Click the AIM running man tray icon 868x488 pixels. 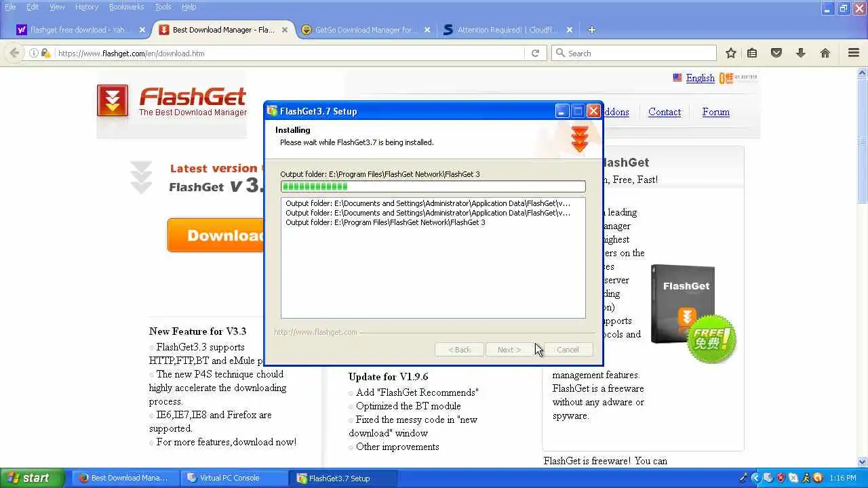click(806, 478)
